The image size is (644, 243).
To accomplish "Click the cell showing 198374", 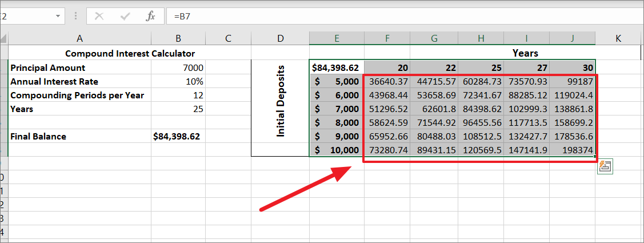I will pyautogui.click(x=573, y=150).
